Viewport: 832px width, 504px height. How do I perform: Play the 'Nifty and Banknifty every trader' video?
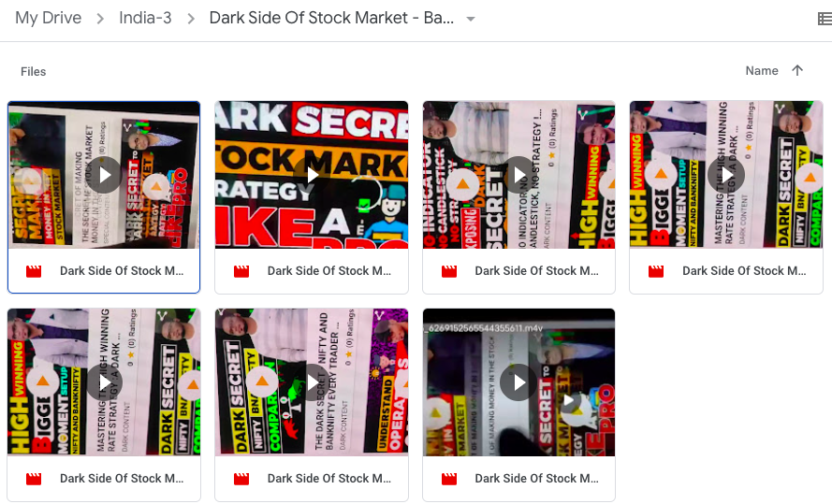(312, 382)
